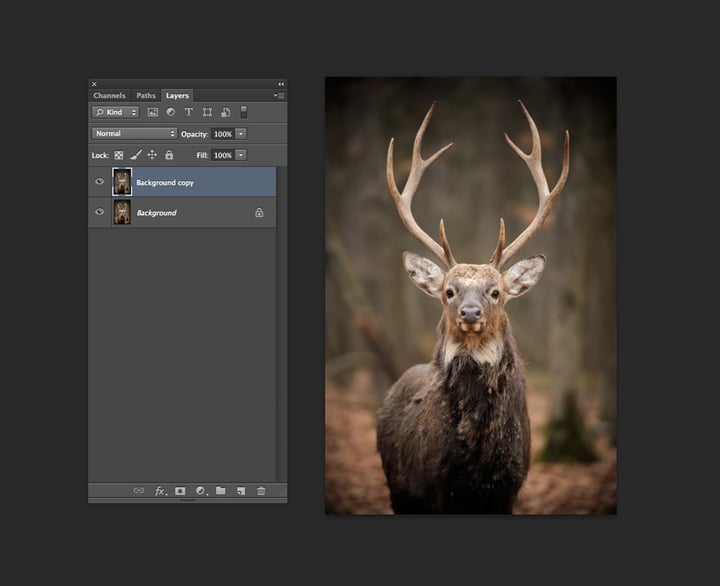
Task: Toggle layer filtering switch on or off
Action: 244,112
